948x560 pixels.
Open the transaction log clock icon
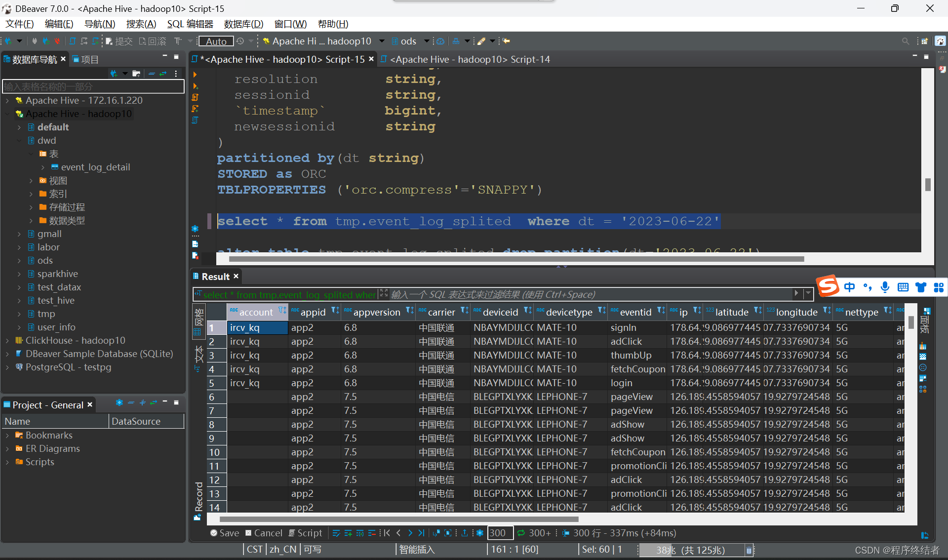click(x=240, y=41)
